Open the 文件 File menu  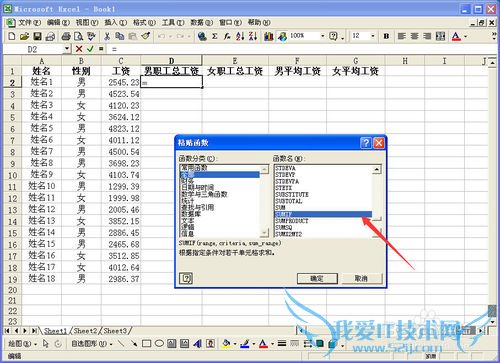[29, 22]
